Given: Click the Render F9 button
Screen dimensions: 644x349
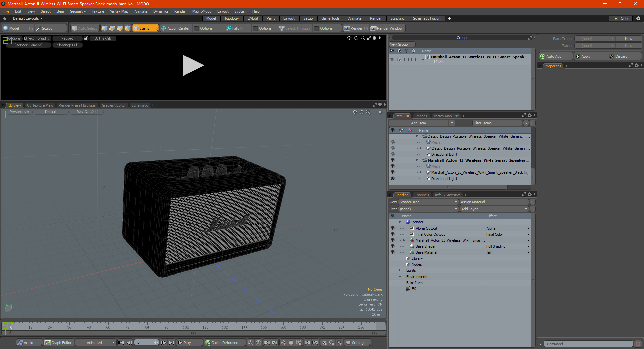Looking at the screenshot, I should coord(356,28).
